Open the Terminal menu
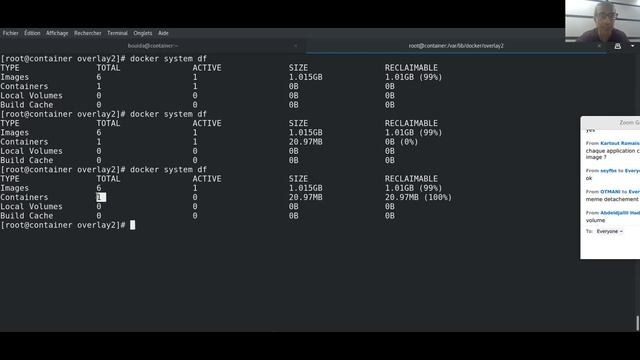 (x=118, y=33)
